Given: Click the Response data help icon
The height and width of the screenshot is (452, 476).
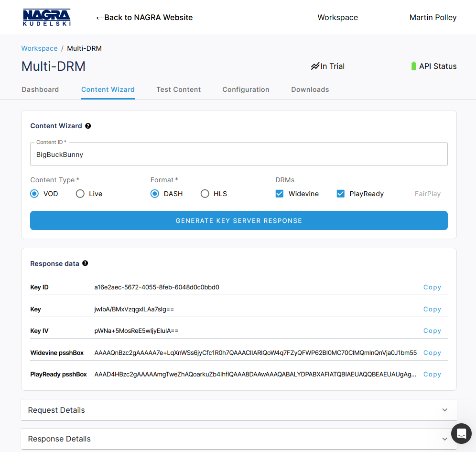Looking at the screenshot, I should 85,264.
